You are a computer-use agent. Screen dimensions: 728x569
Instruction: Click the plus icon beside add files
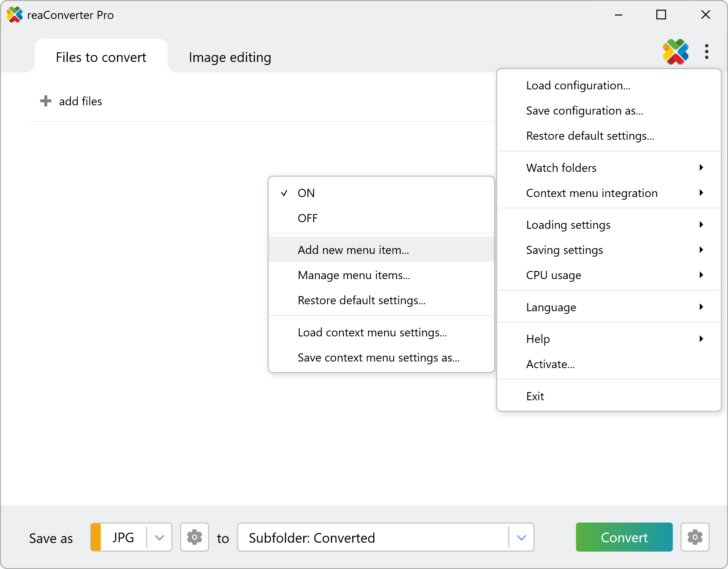coord(46,101)
